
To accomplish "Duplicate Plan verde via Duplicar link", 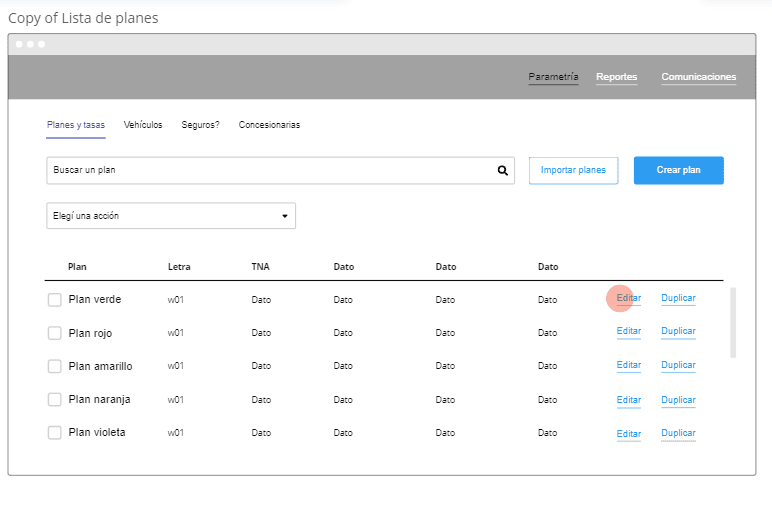I will [x=678, y=298].
